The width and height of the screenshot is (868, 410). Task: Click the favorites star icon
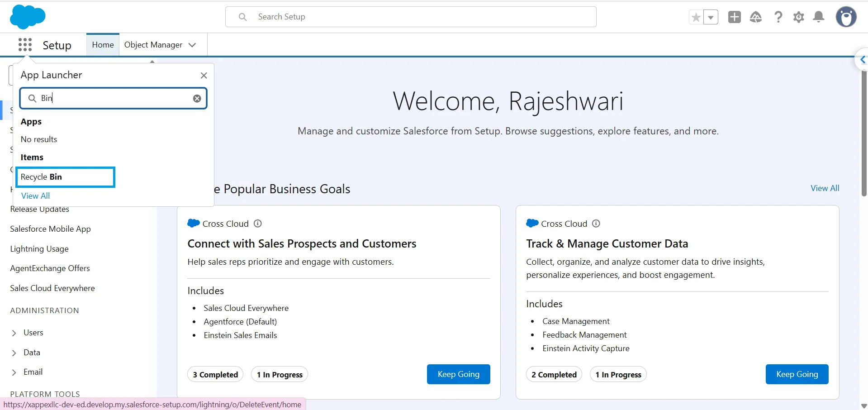coord(696,18)
